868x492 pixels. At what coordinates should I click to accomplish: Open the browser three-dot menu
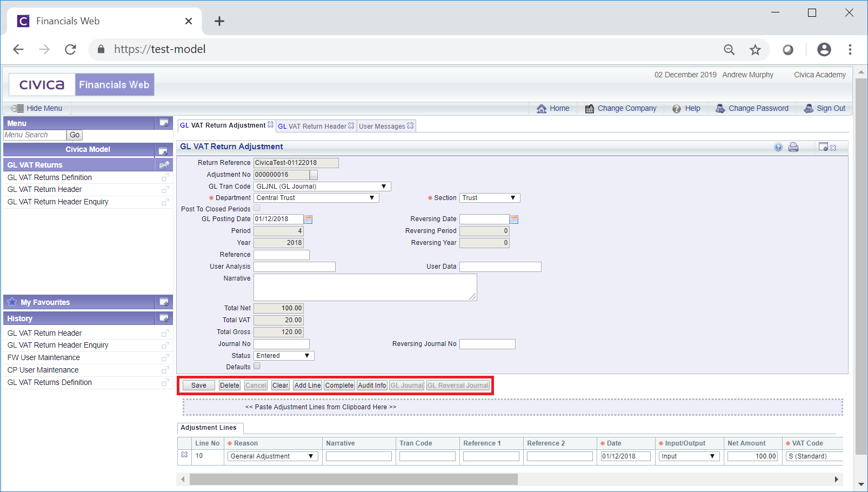pyautogui.click(x=850, y=50)
